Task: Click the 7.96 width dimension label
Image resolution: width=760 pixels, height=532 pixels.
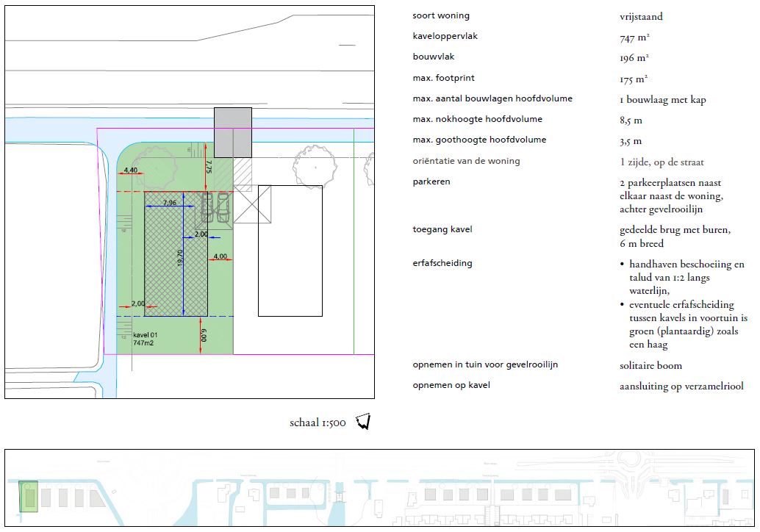Action: pos(169,203)
